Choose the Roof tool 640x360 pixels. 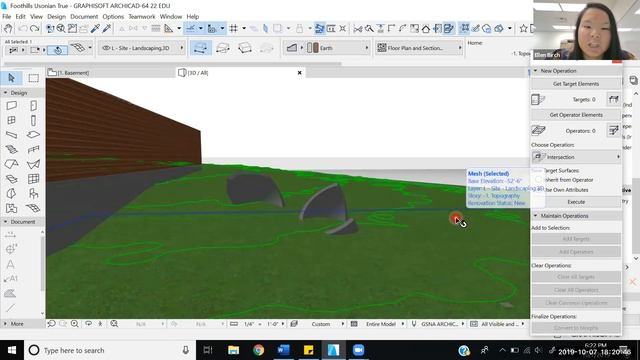coord(11,164)
